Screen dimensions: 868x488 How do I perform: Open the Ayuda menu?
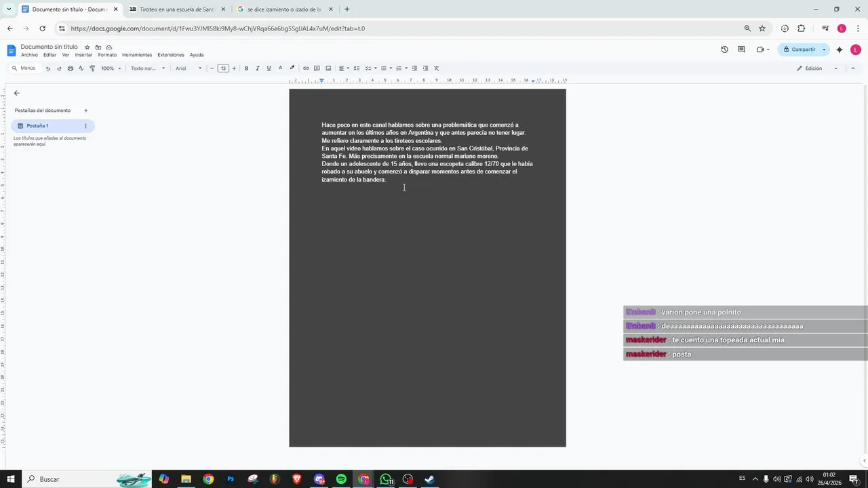tap(197, 55)
